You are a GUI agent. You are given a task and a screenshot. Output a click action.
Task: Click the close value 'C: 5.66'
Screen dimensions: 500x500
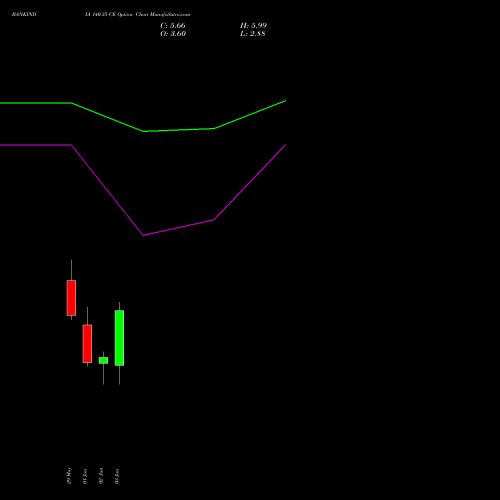(173, 26)
